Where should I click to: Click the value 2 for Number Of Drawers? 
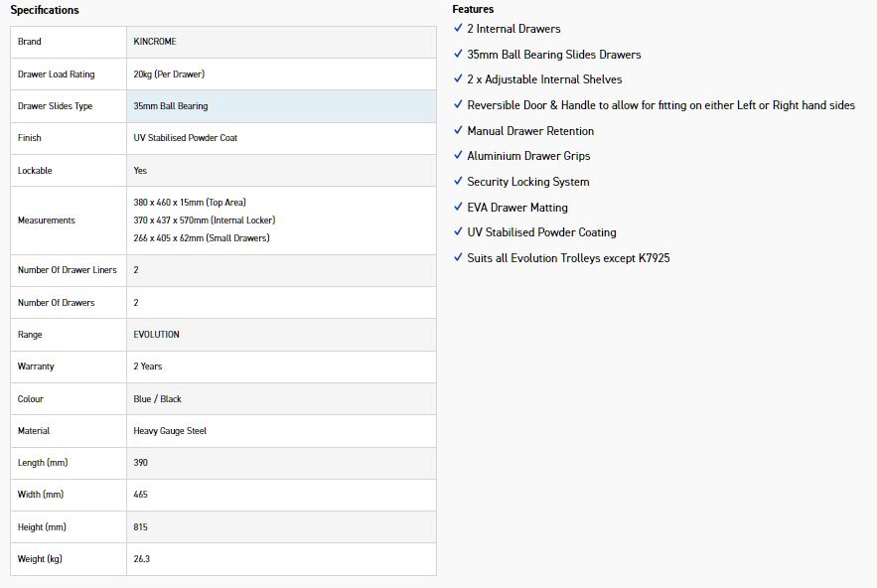[x=136, y=303]
